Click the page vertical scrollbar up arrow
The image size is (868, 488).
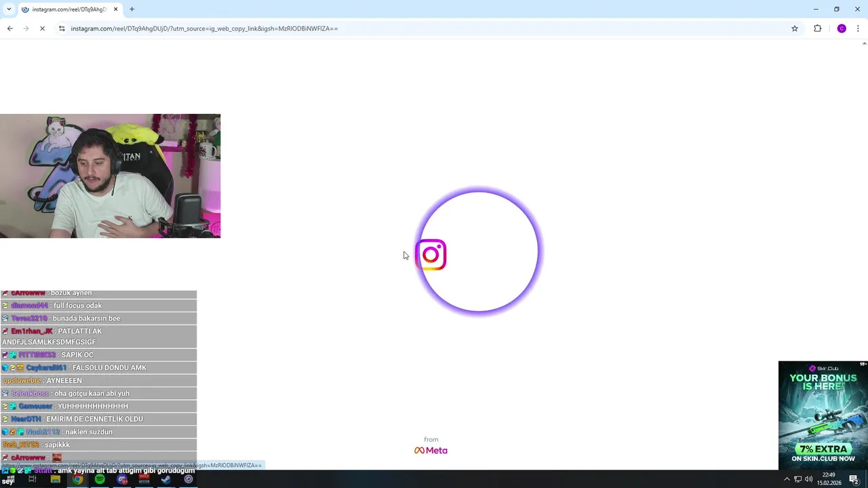pyautogui.click(x=864, y=43)
